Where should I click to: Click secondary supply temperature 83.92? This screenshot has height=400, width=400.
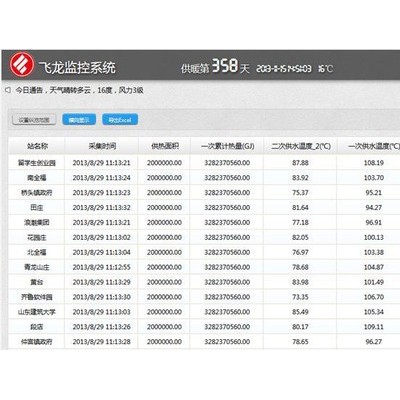point(300,178)
